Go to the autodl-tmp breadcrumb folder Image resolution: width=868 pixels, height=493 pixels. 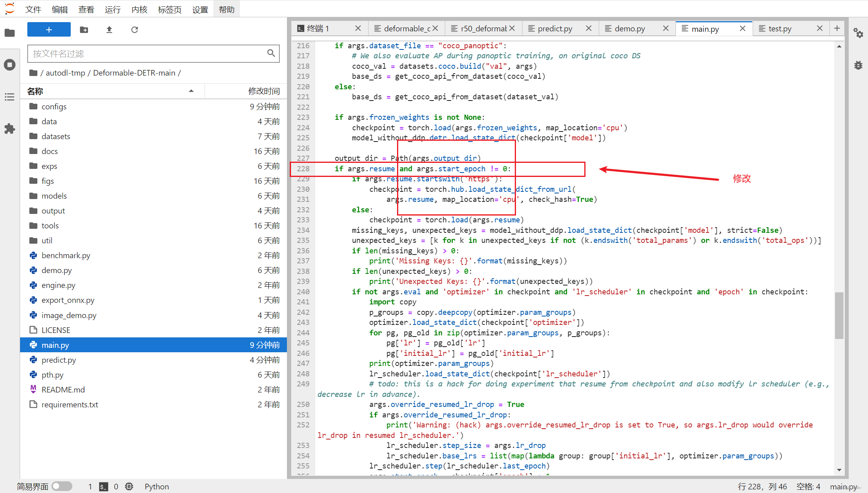click(x=66, y=73)
